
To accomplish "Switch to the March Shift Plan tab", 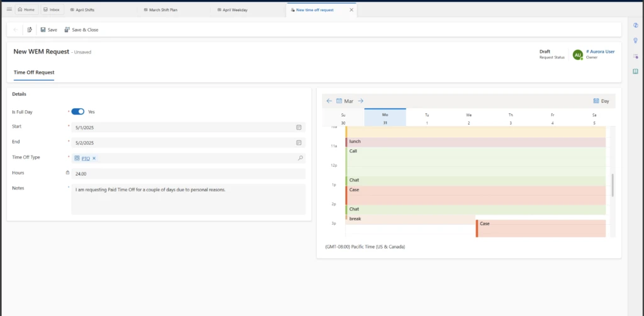I will pos(162,10).
